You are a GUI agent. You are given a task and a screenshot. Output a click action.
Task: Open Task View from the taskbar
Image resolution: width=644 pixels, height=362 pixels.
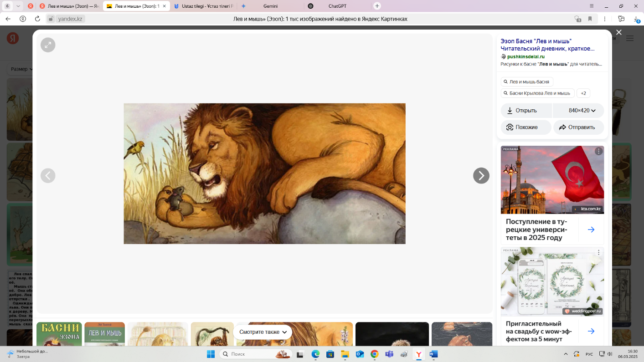point(300,354)
